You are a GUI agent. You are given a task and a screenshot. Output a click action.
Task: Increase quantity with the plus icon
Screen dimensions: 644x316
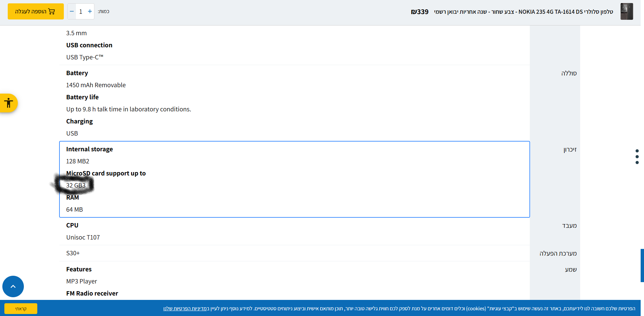(x=90, y=11)
